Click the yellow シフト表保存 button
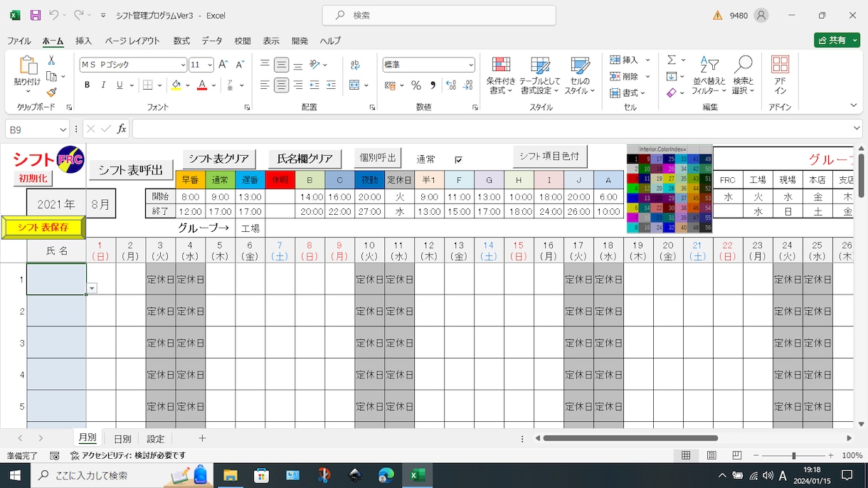 43,228
